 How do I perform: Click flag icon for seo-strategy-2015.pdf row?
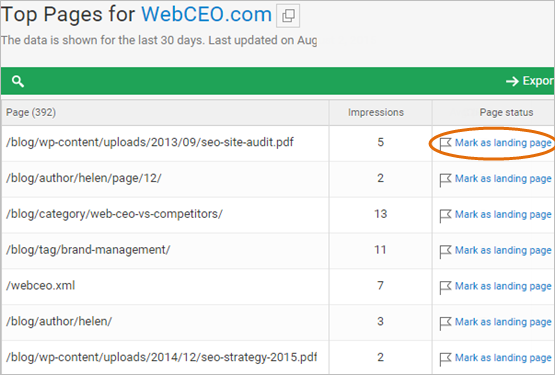tap(445, 359)
